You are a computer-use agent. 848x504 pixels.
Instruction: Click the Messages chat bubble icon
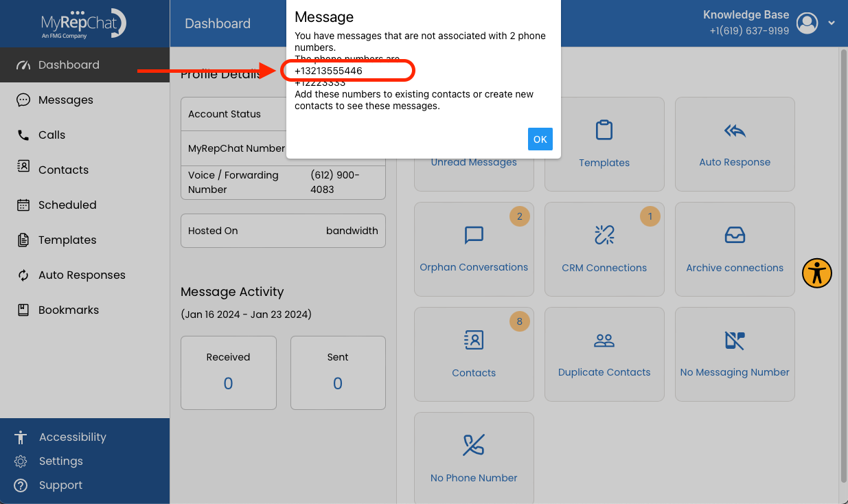coord(23,100)
